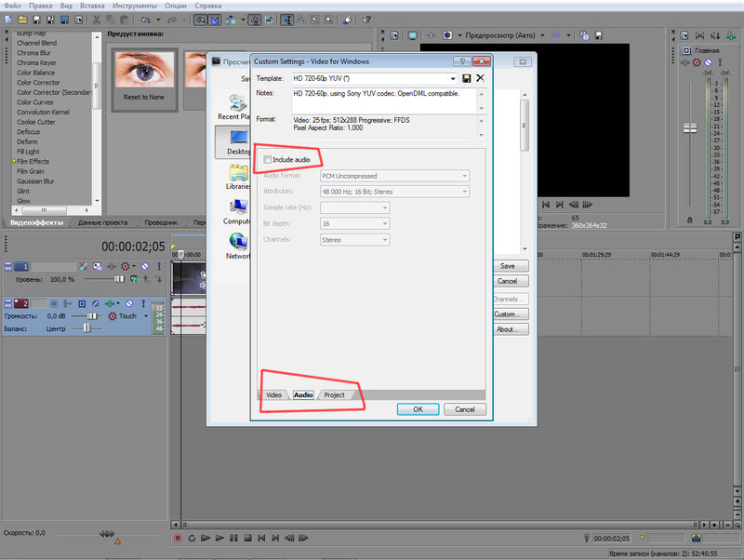
Task: Click the master volume fader
Action: pyautogui.click(x=690, y=127)
